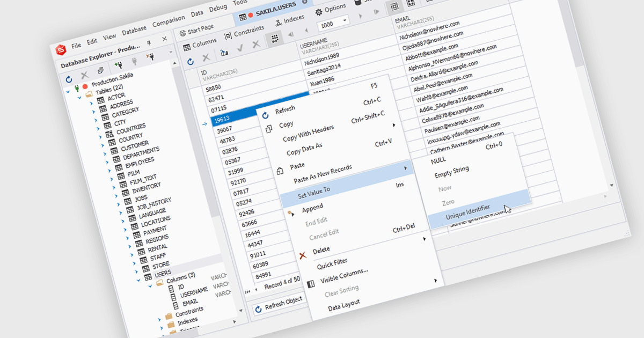
Task: Select Unique Identifier in submenu
Action: [x=467, y=211]
